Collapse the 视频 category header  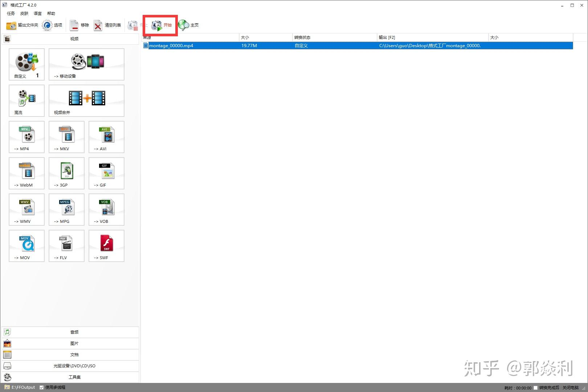pyautogui.click(x=70, y=38)
